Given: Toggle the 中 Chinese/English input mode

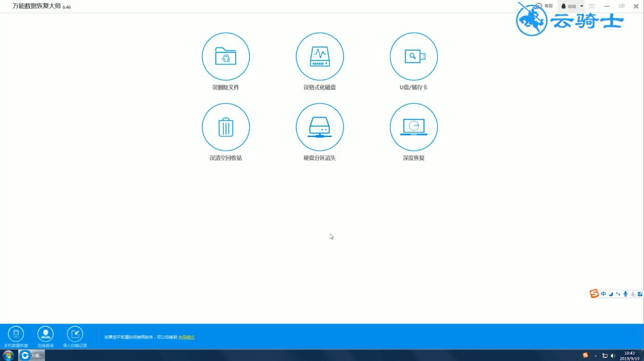Looking at the screenshot, I should [x=603, y=294].
